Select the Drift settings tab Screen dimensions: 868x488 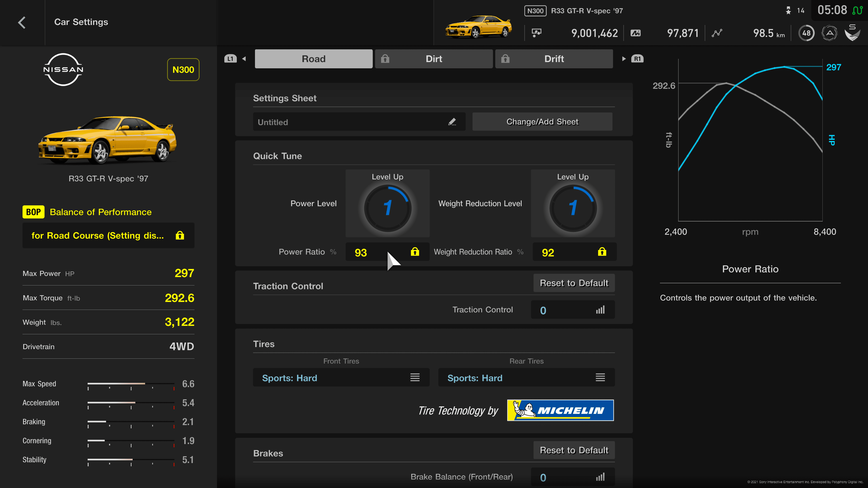tap(554, 59)
